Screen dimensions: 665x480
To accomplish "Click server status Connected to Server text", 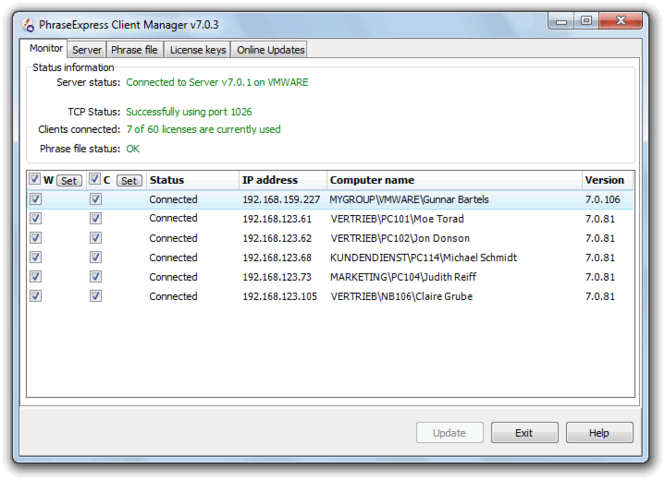I will pyautogui.click(x=217, y=82).
